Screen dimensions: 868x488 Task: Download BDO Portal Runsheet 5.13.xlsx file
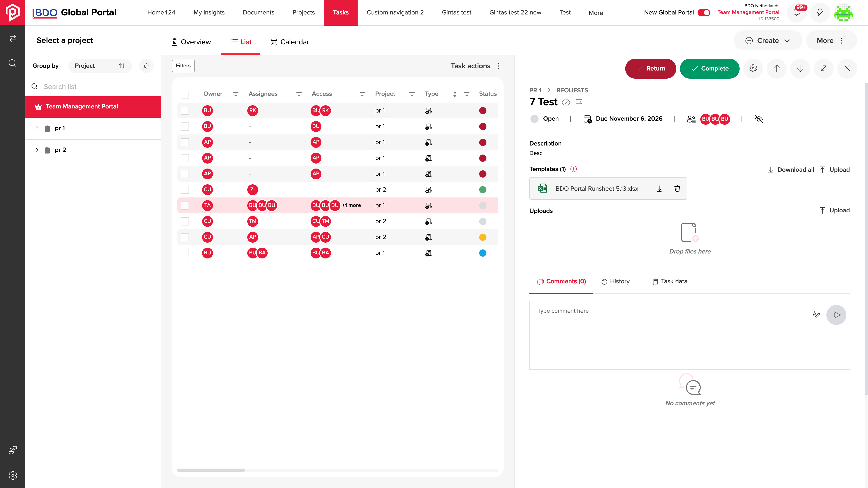(659, 189)
